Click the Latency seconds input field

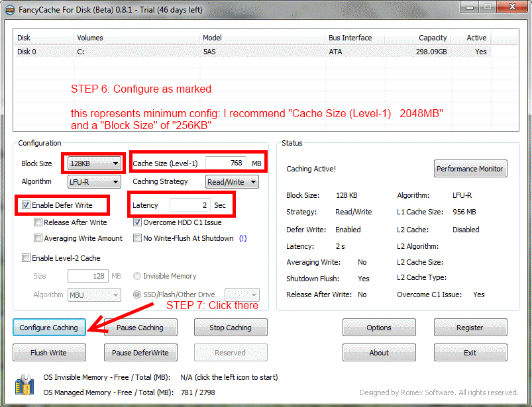pos(190,205)
